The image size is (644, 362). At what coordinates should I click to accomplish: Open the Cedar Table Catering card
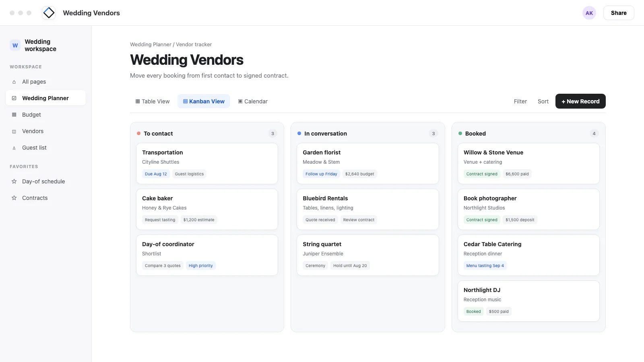click(x=528, y=255)
